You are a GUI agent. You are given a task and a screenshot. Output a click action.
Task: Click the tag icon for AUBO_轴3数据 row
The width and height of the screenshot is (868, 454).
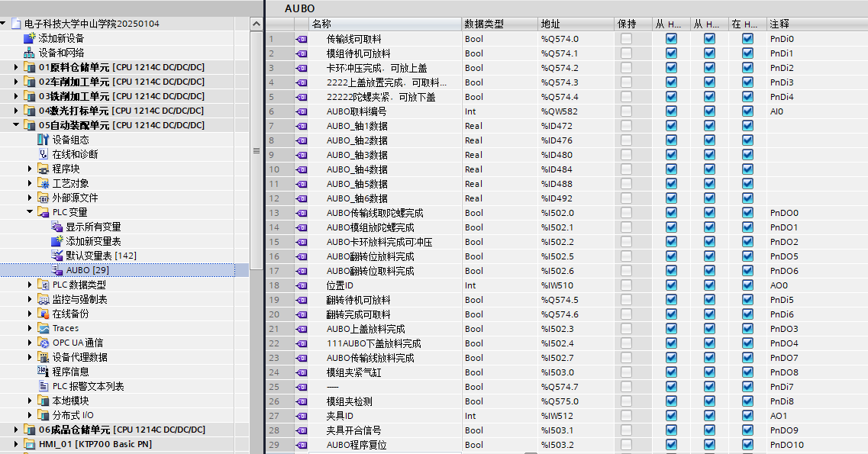coord(302,155)
